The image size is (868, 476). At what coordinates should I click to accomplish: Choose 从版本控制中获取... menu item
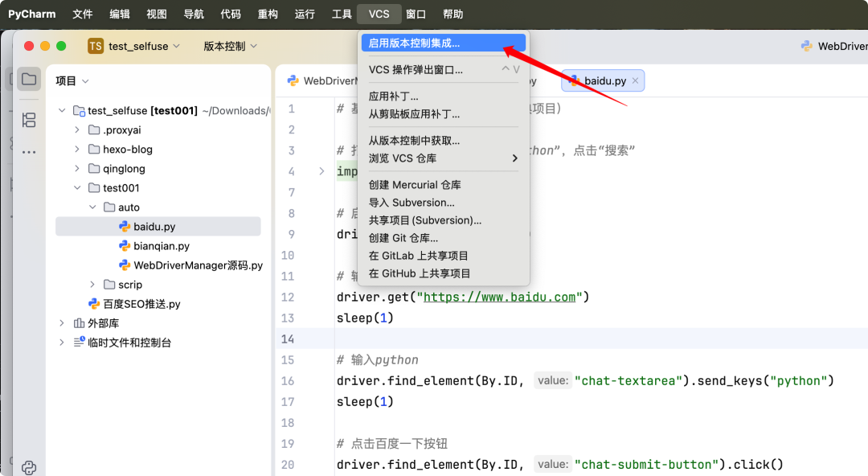[443, 141]
